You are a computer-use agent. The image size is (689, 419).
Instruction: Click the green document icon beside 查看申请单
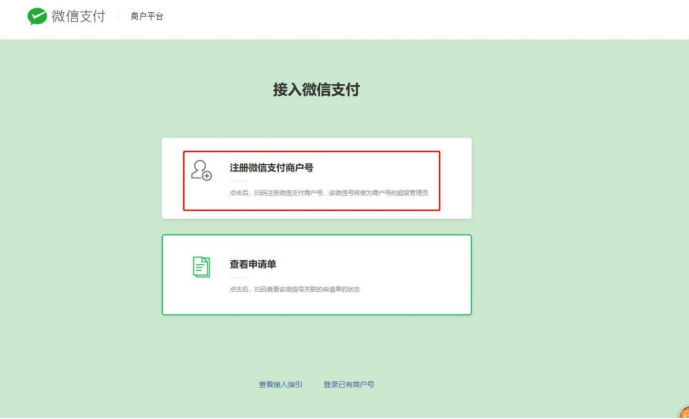click(201, 267)
